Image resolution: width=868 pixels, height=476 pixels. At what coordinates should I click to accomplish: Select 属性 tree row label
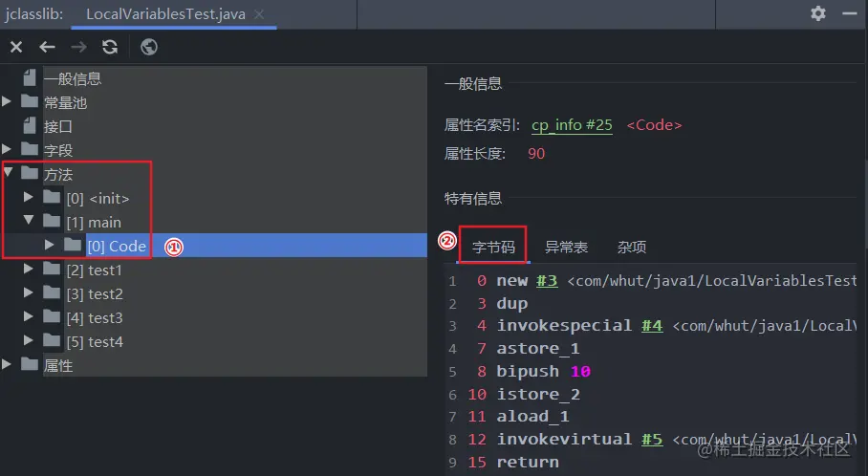click(x=58, y=365)
